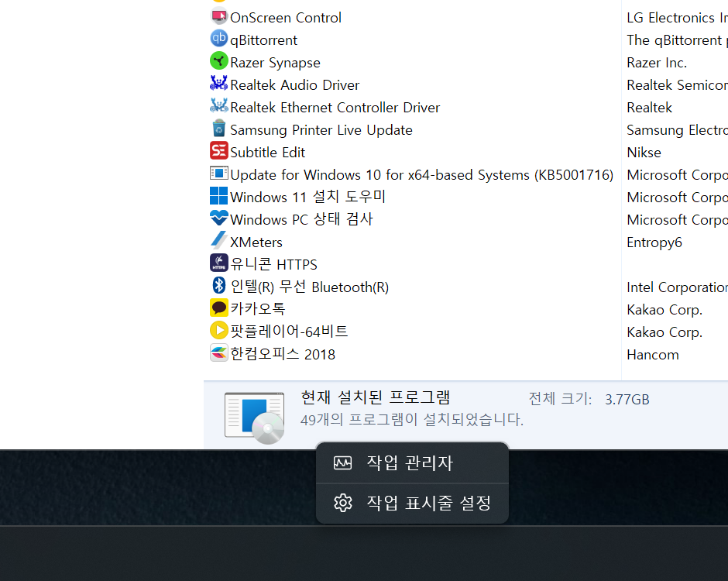Click the publisher Realtek for Ethernet driver
Image resolution: width=728 pixels, height=581 pixels.
[x=649, y=108]
